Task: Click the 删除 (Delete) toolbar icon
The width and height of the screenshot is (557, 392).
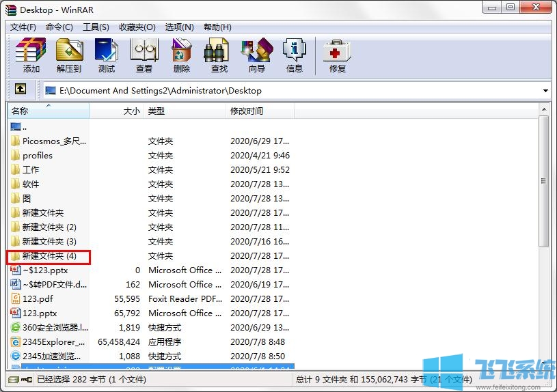Action: click(182, 55)
